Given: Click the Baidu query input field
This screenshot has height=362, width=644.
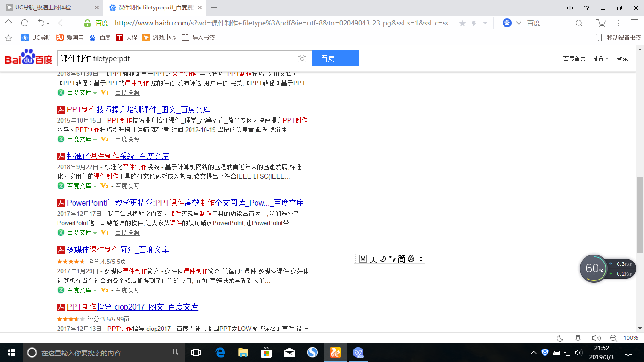Looking at the screenshot, I should (177, 58).
